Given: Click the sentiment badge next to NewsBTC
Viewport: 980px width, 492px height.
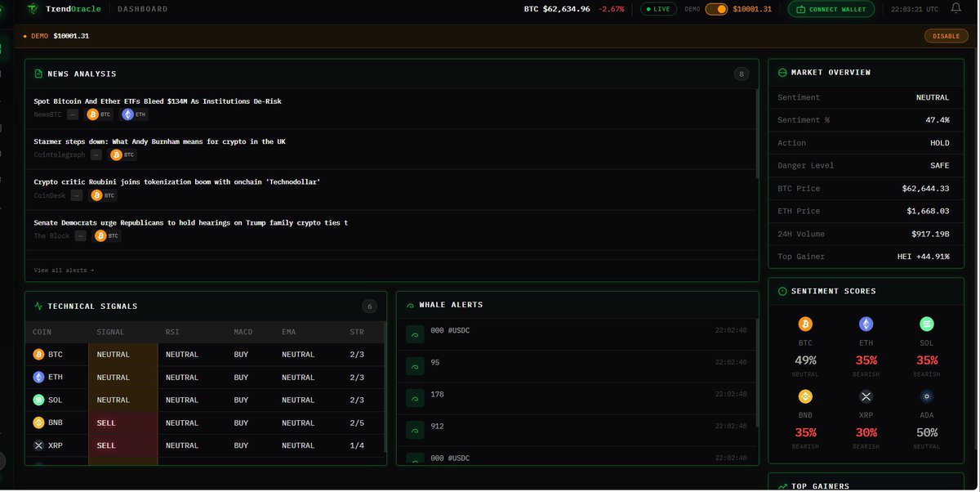Looking at the screenshot, I should 73,114.
